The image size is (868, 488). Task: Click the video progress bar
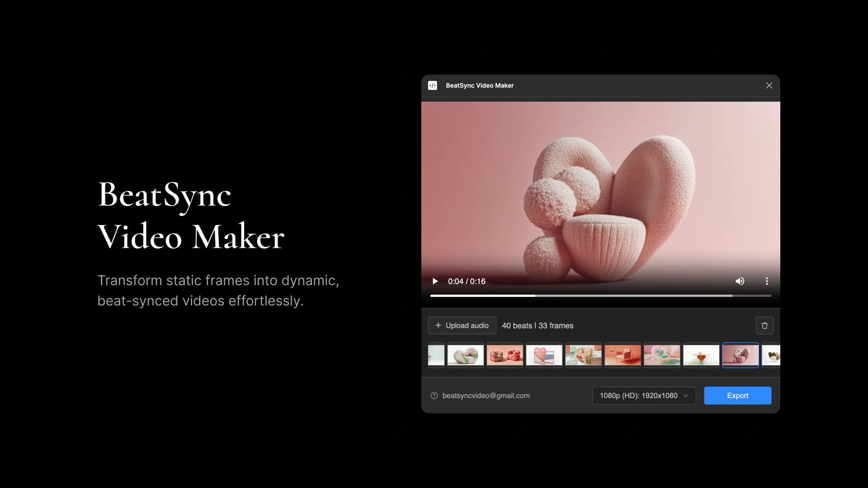coord(601,296)
